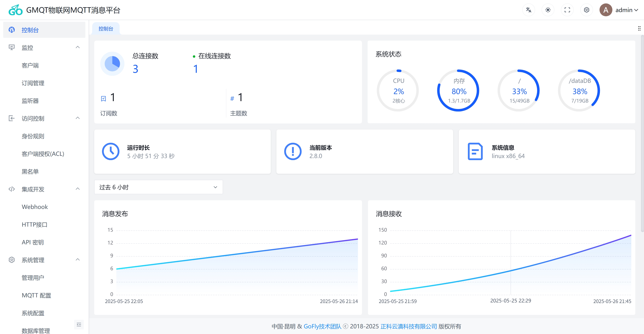Select the 监控 monitor icon in the sidebar
This screenshot has height=334, width=644.
12,47
